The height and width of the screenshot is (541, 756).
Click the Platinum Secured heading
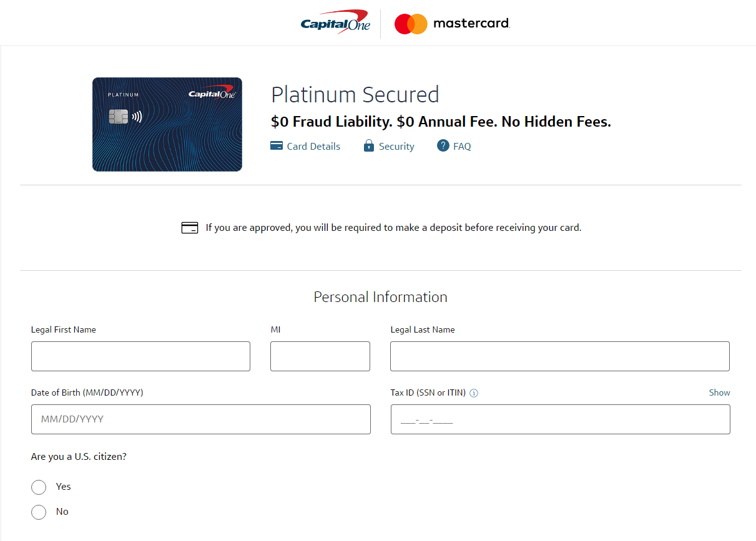point(355,95)
